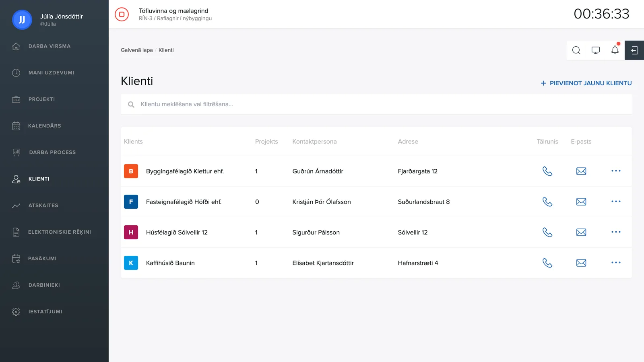644x362 pixels.
Task: Stop the running timer recording
Action: click(x=122, y=14)
